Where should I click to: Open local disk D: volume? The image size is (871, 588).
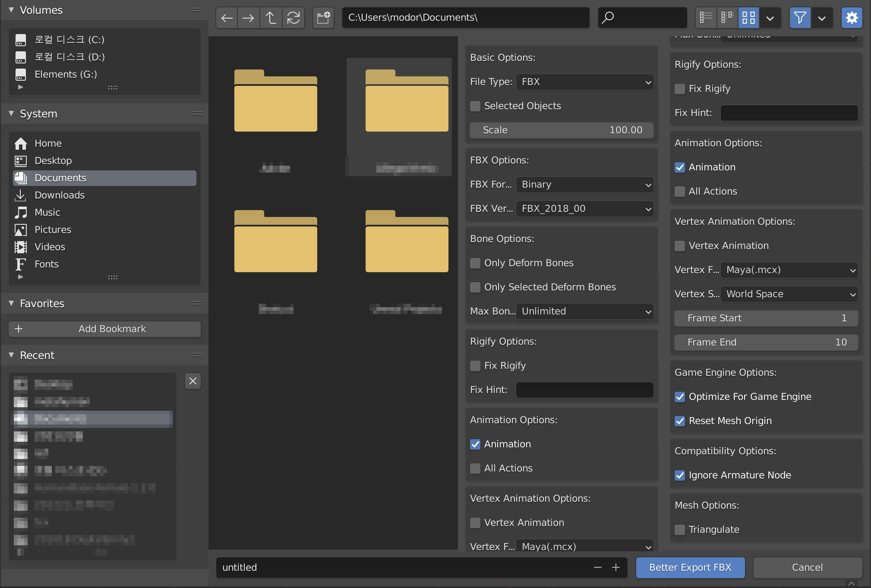pos(104,57)
